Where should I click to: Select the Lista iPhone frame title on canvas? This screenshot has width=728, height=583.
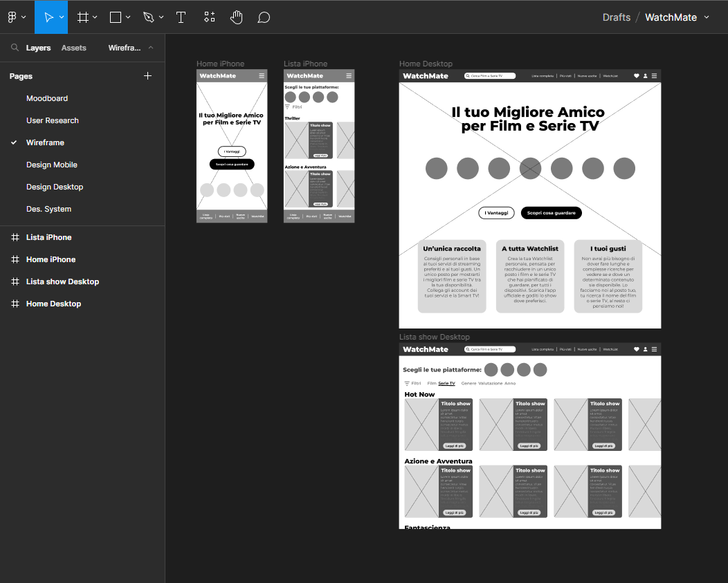point(305,64)
